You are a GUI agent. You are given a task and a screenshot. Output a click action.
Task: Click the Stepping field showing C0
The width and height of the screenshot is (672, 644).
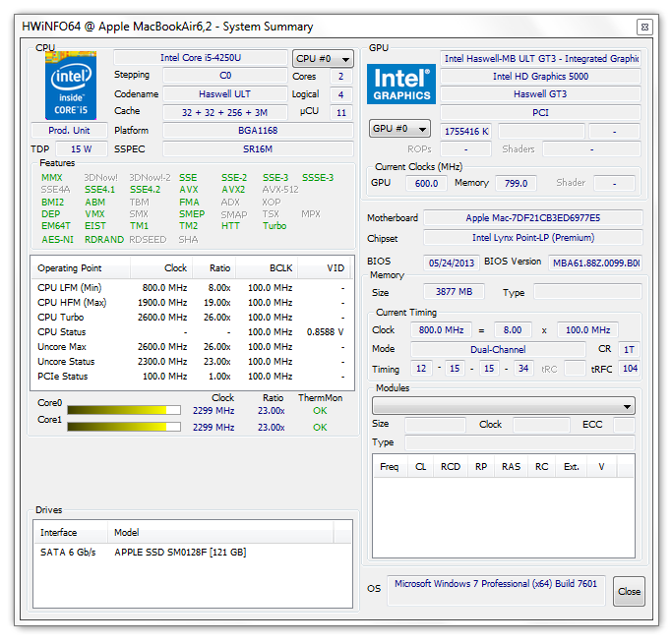(225, 76)
